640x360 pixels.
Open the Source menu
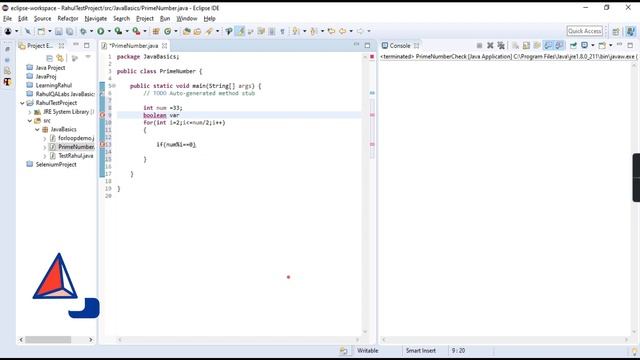click(42, 19)
